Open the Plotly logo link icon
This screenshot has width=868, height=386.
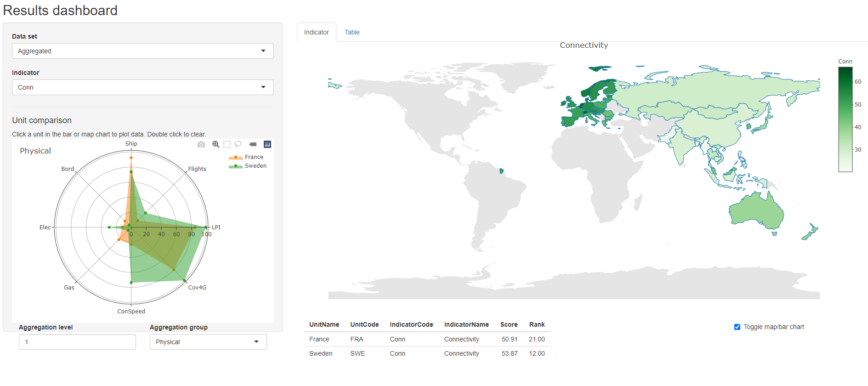[267, 144]
